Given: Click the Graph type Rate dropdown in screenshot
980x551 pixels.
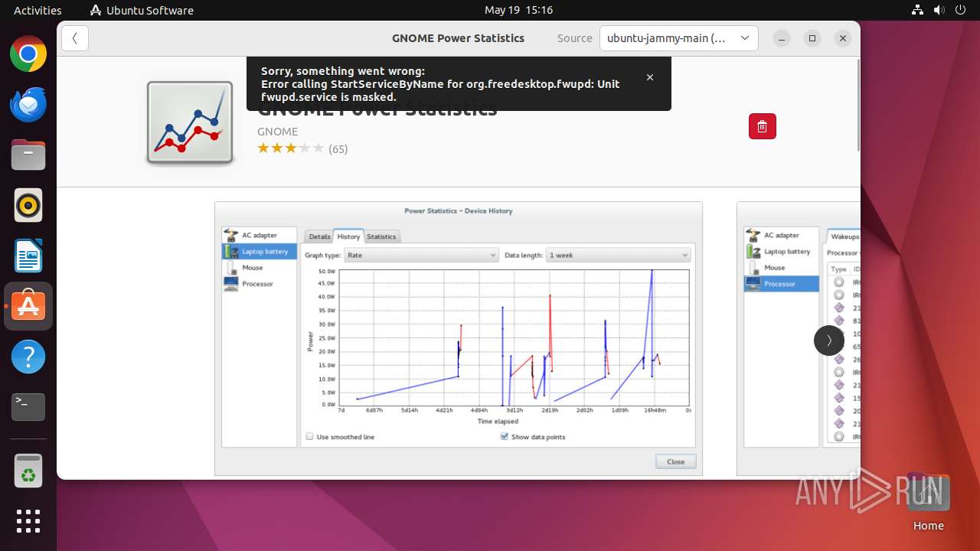Looking at the screenshot, I should pos(421,255).
